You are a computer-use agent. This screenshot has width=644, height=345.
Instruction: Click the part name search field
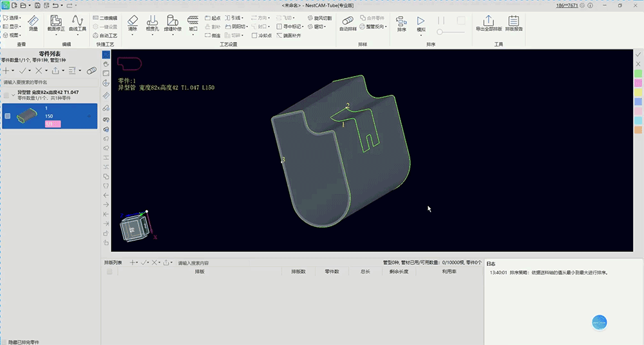point(50,83)
